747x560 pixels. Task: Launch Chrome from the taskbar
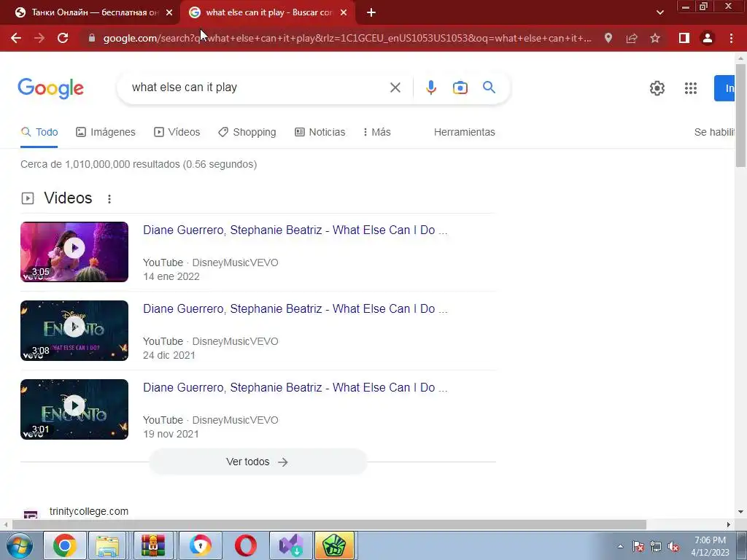pyautogui.click(x=65, y=545)
